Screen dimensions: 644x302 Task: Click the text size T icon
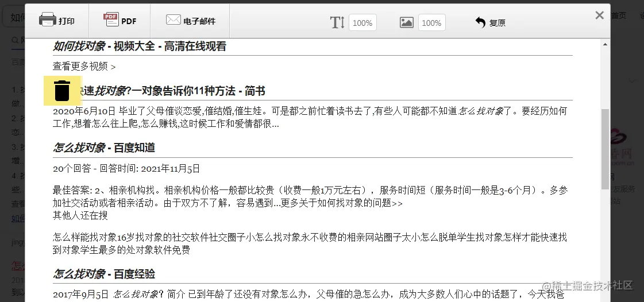(x=337, y=22)
